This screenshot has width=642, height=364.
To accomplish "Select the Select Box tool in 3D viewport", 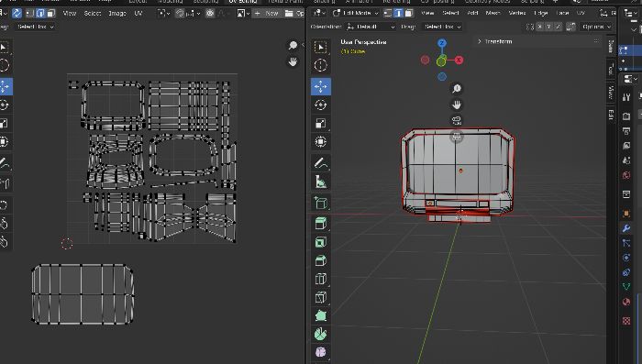I will [321, 47].
